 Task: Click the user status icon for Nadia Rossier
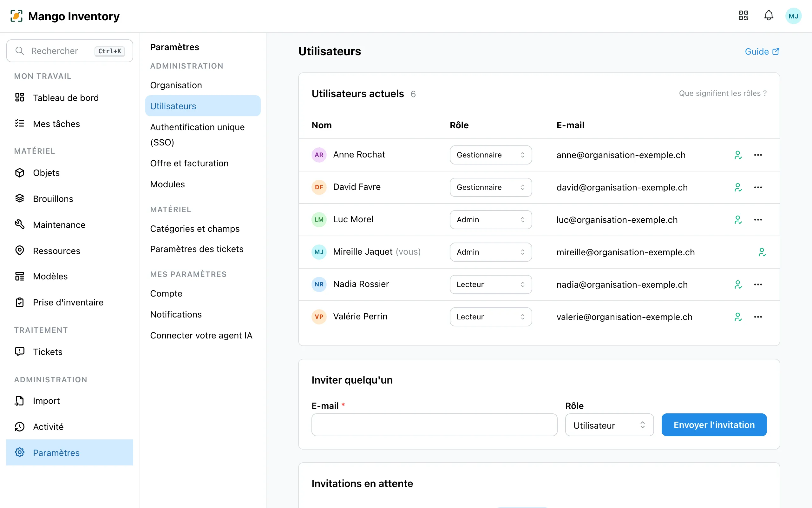(x=738, y=284)
